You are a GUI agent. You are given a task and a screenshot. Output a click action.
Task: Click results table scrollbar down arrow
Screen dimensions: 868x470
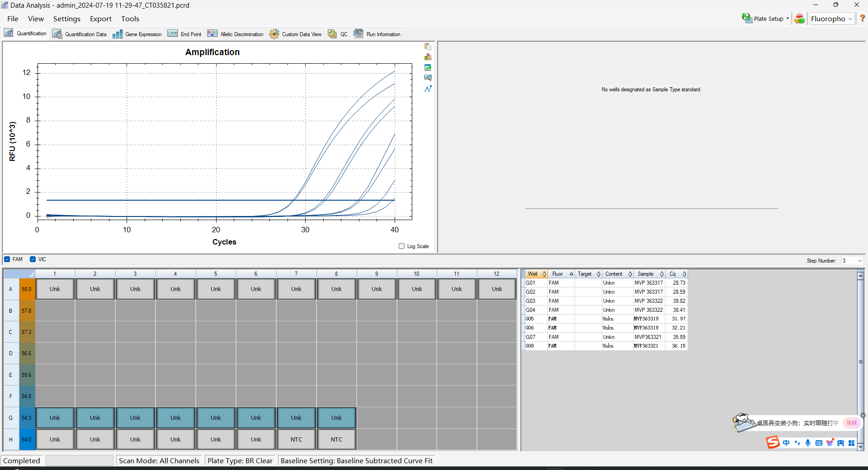(x=860, y=447)
